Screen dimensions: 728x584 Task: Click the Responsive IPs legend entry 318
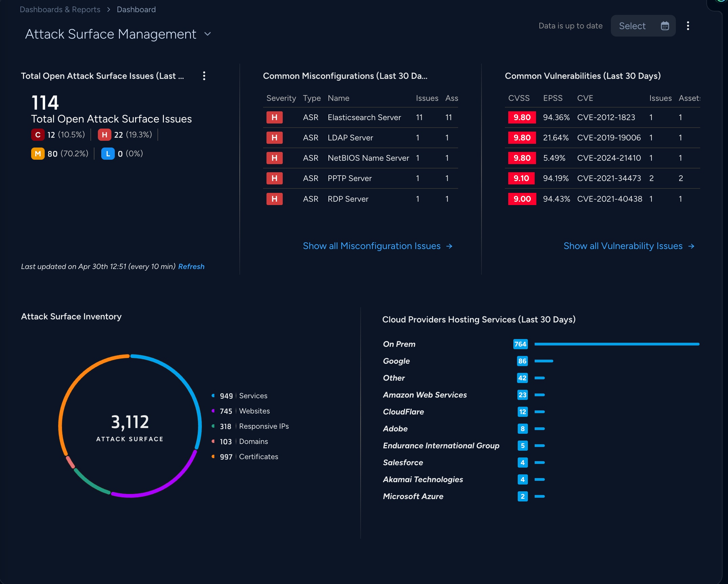pos(250,426)
